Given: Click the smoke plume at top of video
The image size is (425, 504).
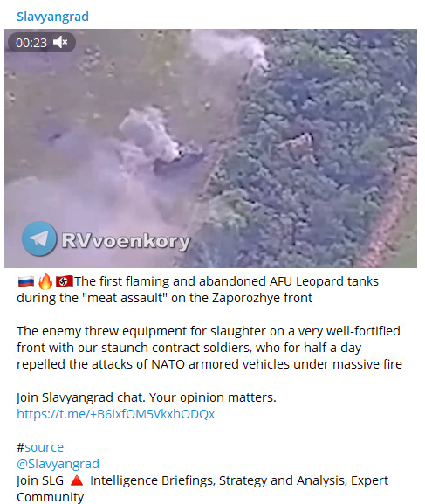Looking at the screenshot, I should coord(230,48).
